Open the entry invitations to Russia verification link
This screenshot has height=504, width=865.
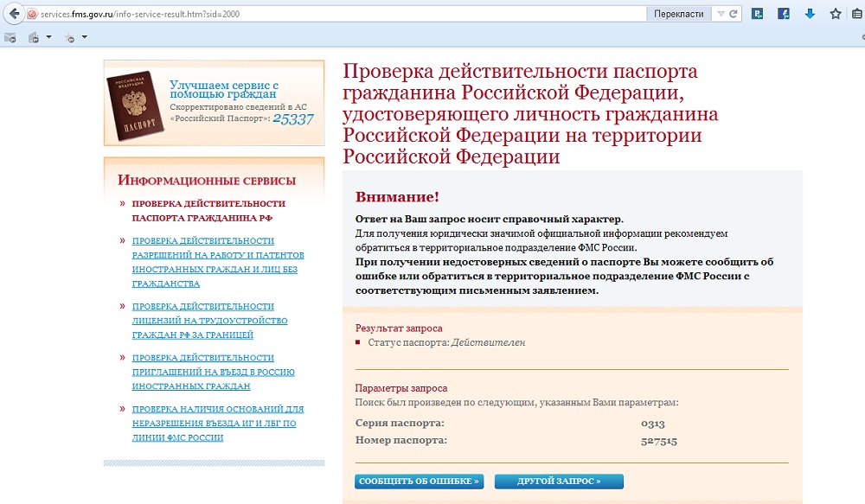[213, 372]
